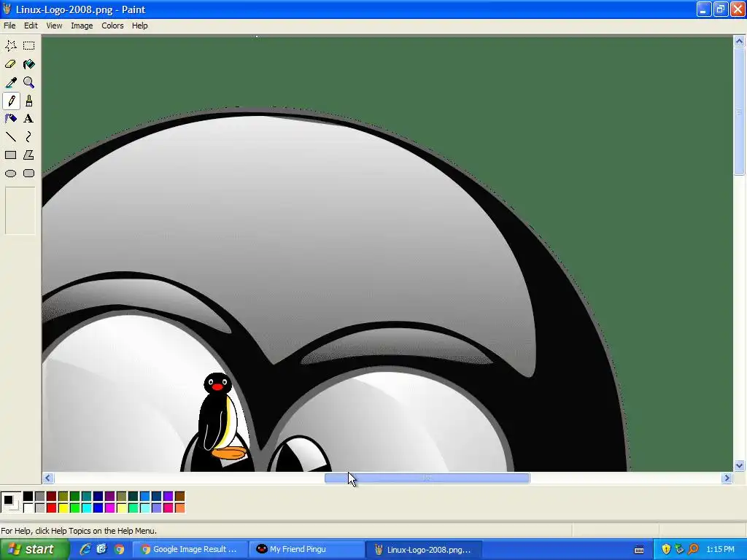
Task: Click the 1:15 PM system clock
Action: point(720,550)
